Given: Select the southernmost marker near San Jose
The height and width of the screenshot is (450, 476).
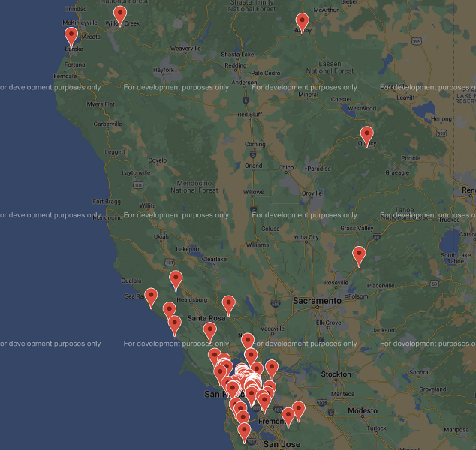Looking at the screenshot, I should [x=244, y=433].
